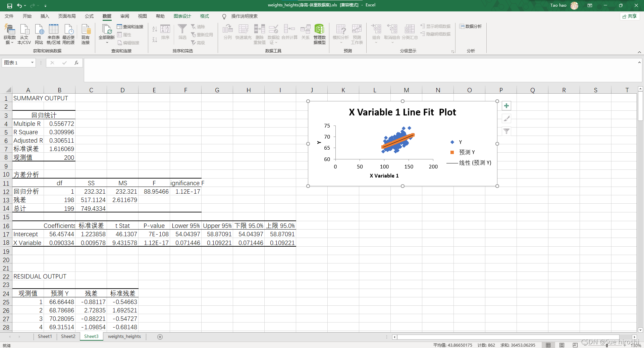Click Forecast Sheet (预测工作表) icon
Screen dimensions: 644x348
(x=357, y=34)
